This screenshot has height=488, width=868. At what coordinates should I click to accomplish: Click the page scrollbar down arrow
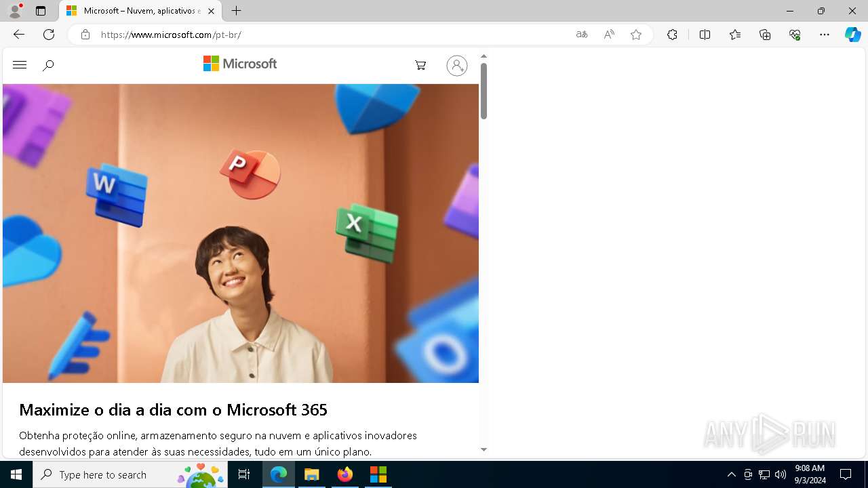click(484, 449)
